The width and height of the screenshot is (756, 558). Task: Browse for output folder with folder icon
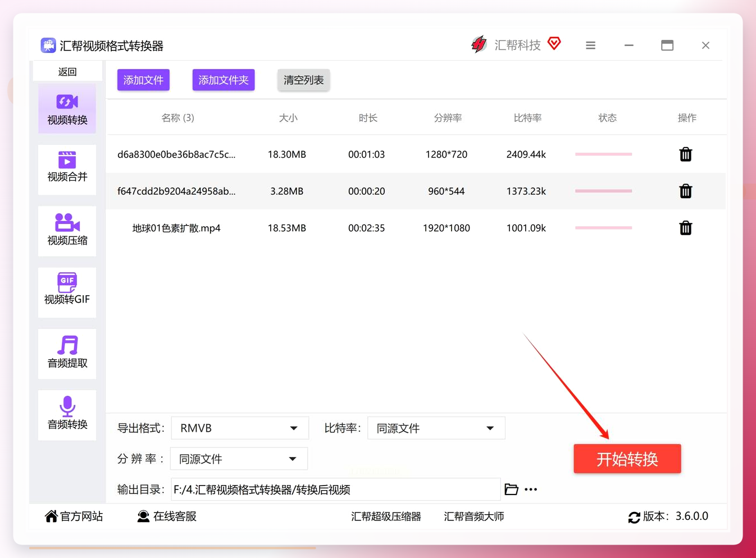click(x=511, y=490)
